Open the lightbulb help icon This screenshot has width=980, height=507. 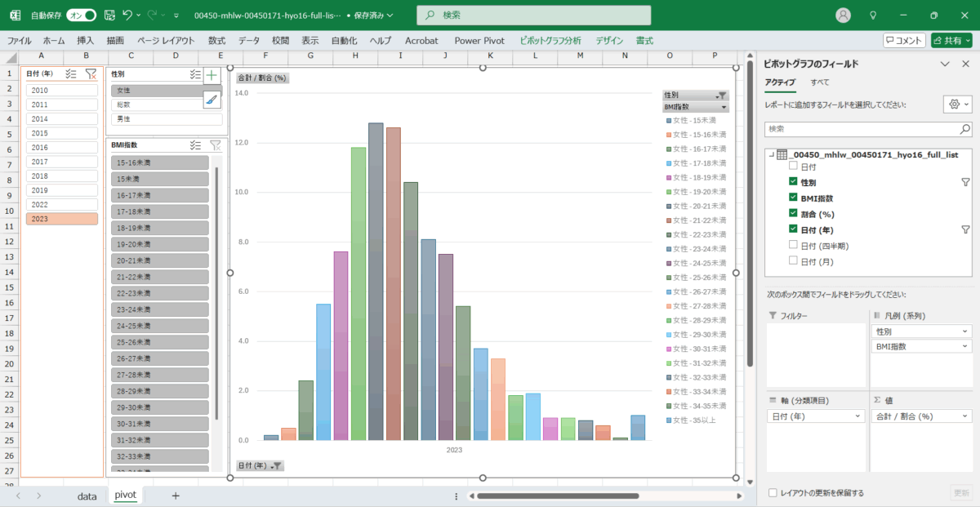[873, 16]
